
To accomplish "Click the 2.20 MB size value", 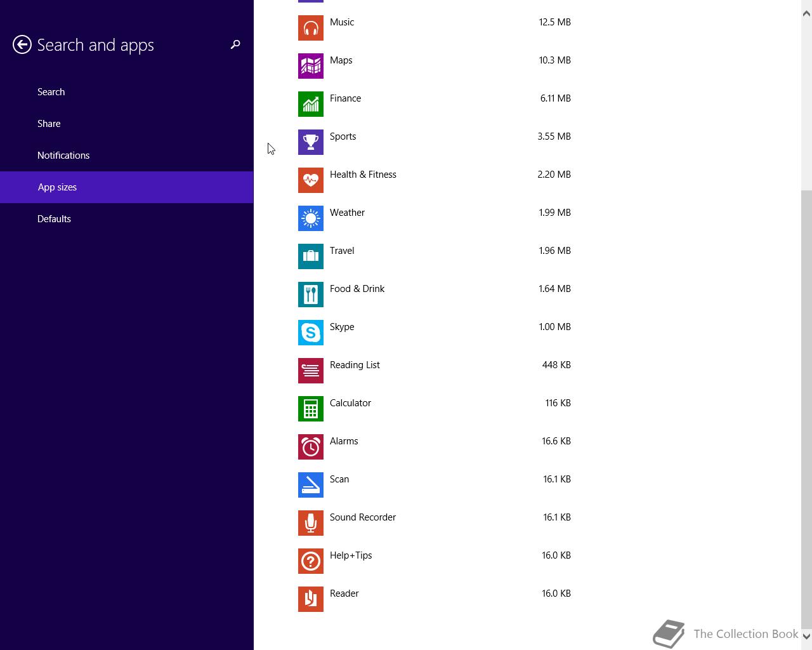I will (554, 175).
